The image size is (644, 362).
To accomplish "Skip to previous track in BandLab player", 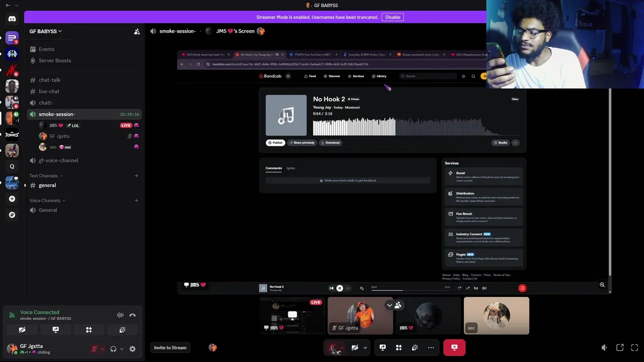I will (331, 288).
